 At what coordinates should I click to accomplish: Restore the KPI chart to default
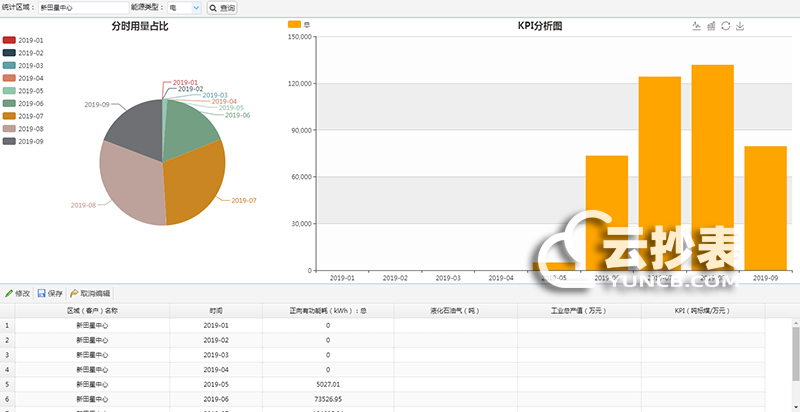(x=725, y=26)
